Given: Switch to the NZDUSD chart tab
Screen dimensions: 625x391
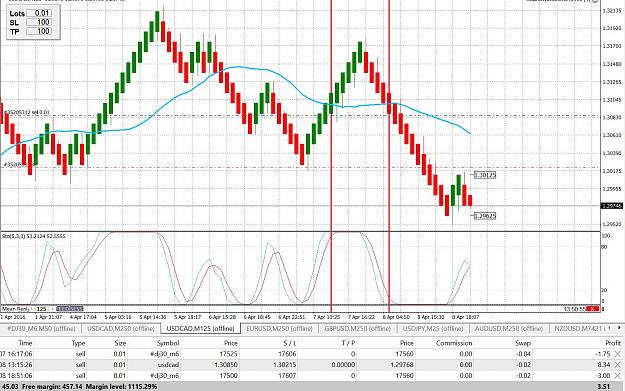Looking at the screenshot, I should [581, 329].
